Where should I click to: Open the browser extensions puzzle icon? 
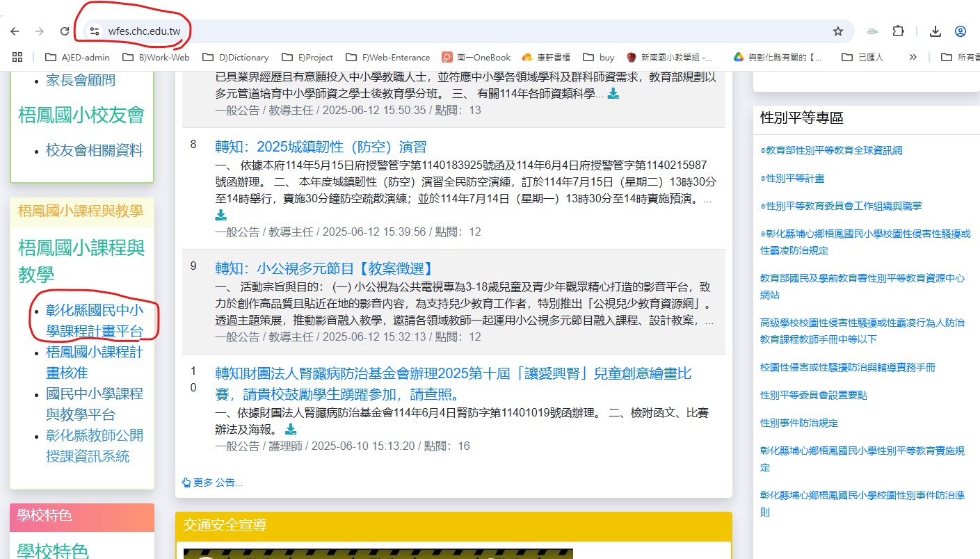coord(898,31)
